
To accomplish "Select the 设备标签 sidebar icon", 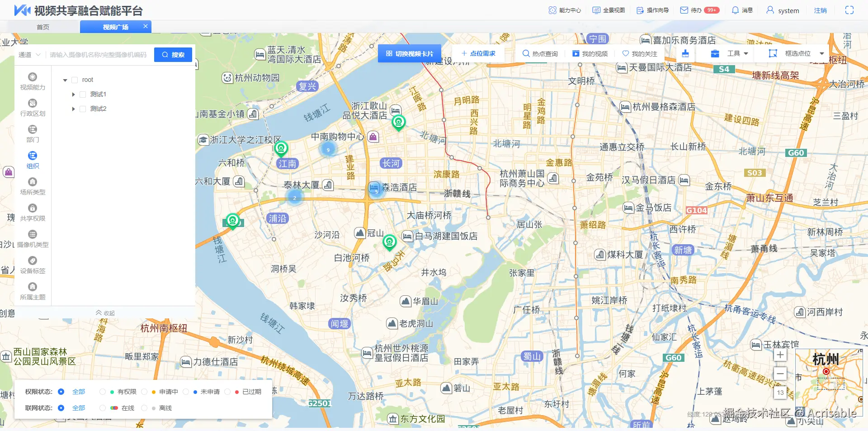I will point(33,260).
